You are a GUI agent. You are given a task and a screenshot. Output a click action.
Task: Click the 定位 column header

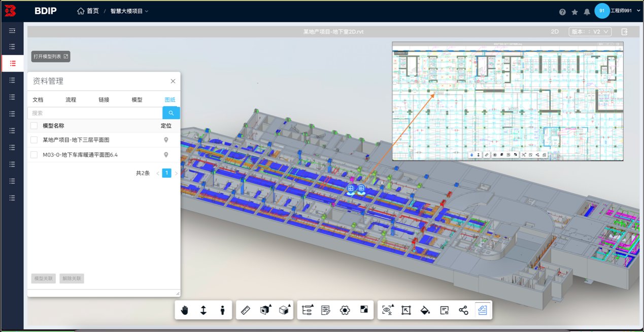tap(166, 126)
